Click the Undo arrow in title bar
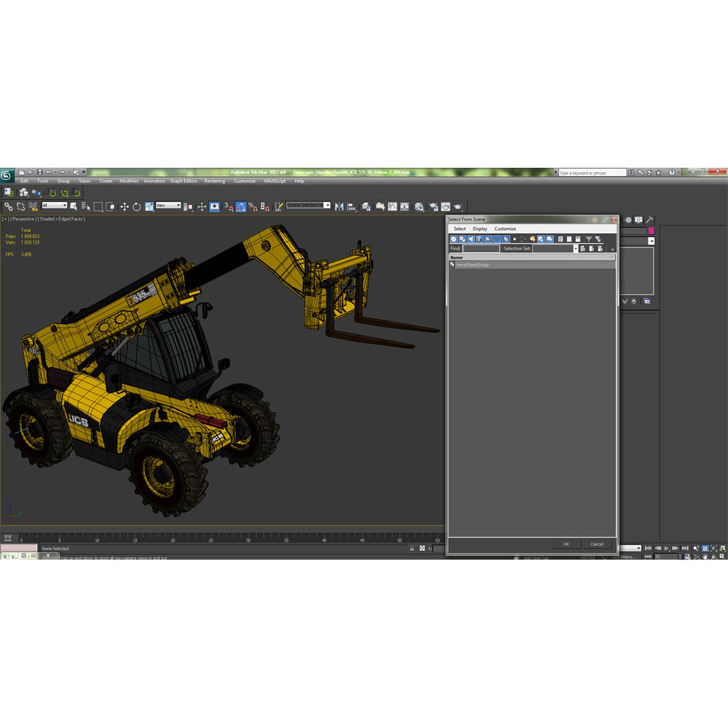This screenshot has height=728, width=728. pos(49,173)
